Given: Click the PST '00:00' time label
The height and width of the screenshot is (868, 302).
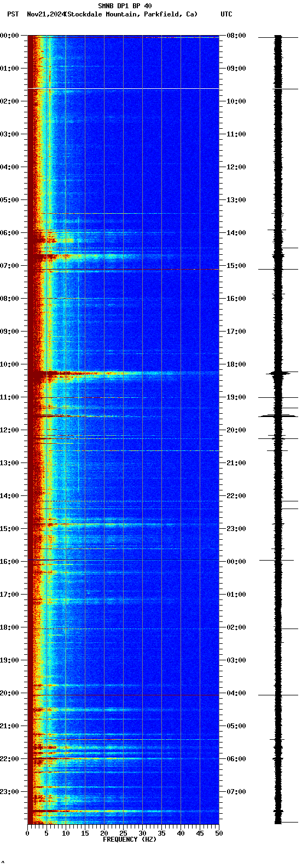Looking at the screenshot, I should coord(9,36).
